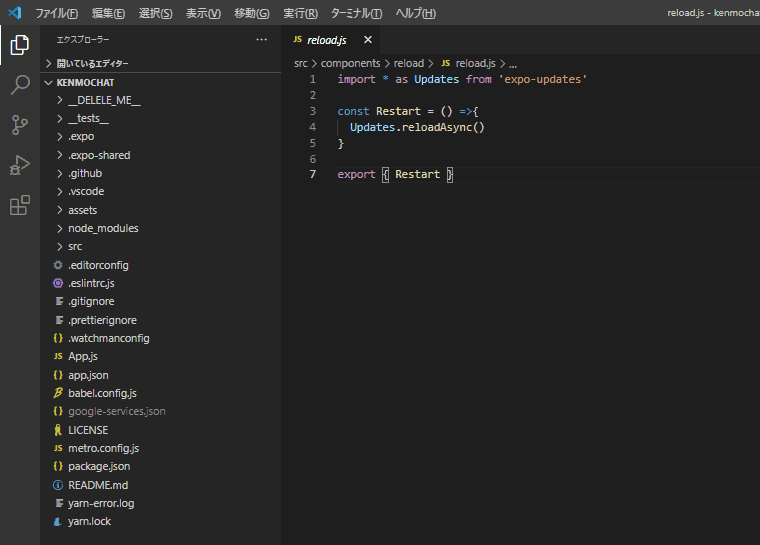Viewport: 760px width, 545px height.
Task: Click the VS Code logo icon
Action: (15, 13)
